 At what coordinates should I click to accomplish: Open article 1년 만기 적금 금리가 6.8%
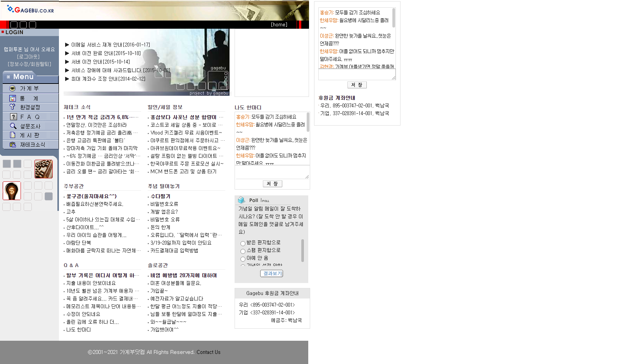102,117
